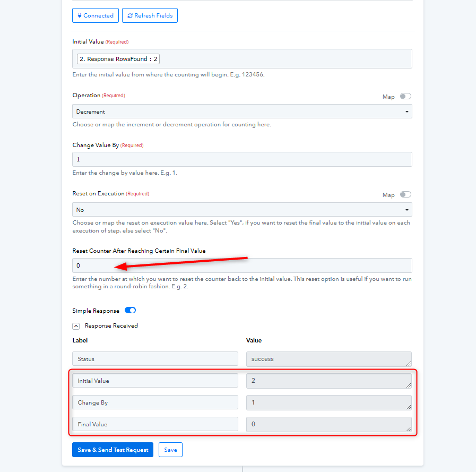
Task: Click the Change By label field
Action: [x=155, y=402]
